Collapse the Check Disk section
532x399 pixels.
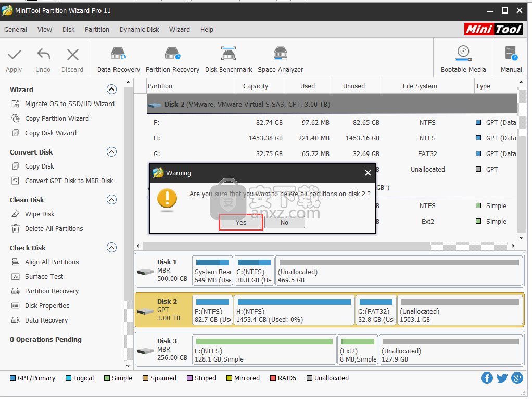pyautogui.click(x=111, y=248)
